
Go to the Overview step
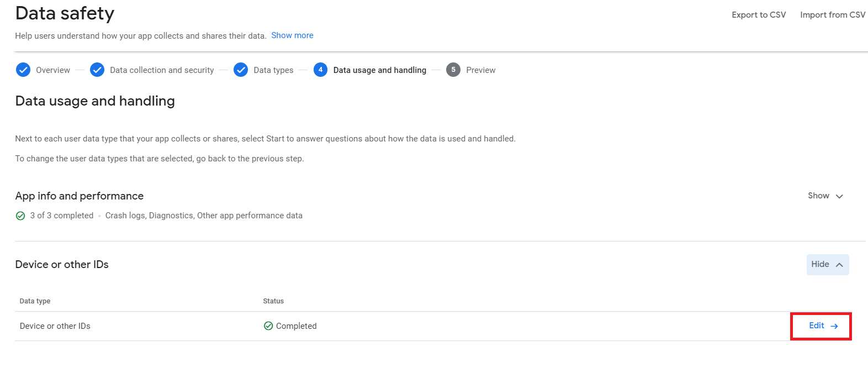coord(53,70)
